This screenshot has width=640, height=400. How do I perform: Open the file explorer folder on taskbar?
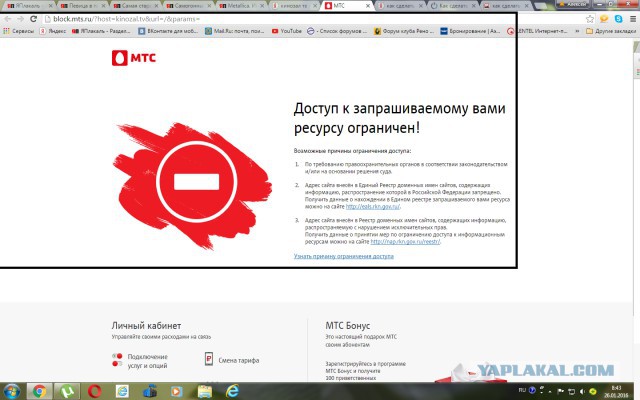tap(204, 391)
